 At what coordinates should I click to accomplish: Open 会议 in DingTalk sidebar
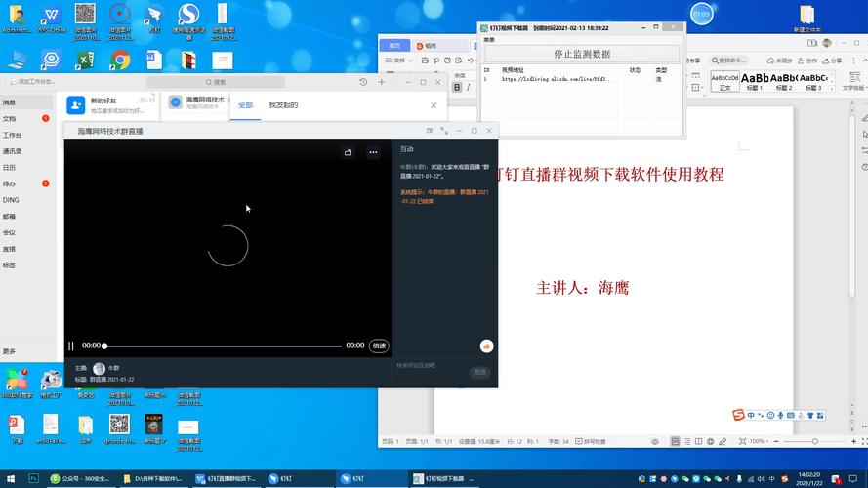pyautogui.click(x=9, y=232)
